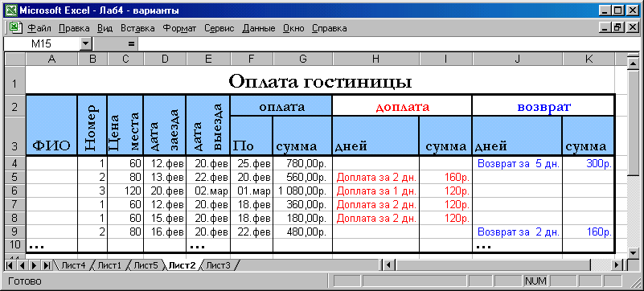Image resolution: width=644 pixels, height=291 pixels.
Task: Click the оплата header cell
Action: click(281, 106)
